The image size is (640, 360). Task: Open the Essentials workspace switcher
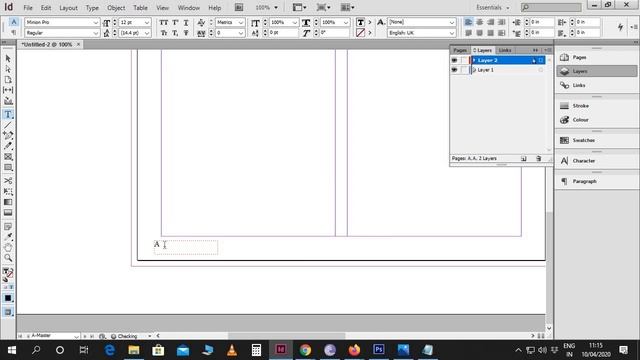click(x=493, y=8)
